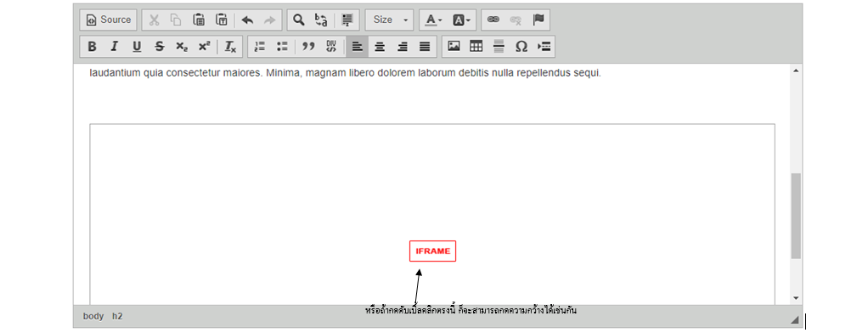Center align the text
868x333 pixels.
coord(379,47)
